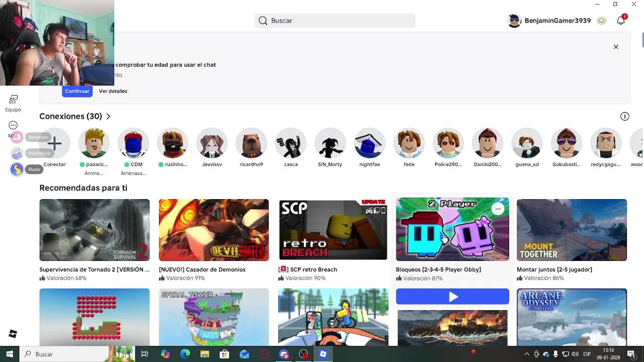The image size is (644, 362).
Task: Open Bloqueos [2-3-4-5 Player Obby] title
Action: [x=438, y=269]
